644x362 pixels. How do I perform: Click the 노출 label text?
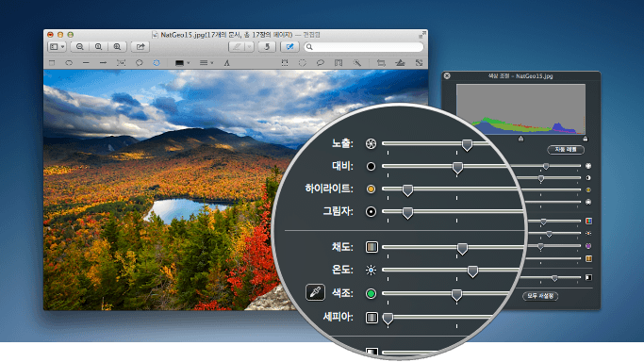[x=342, y=143]
